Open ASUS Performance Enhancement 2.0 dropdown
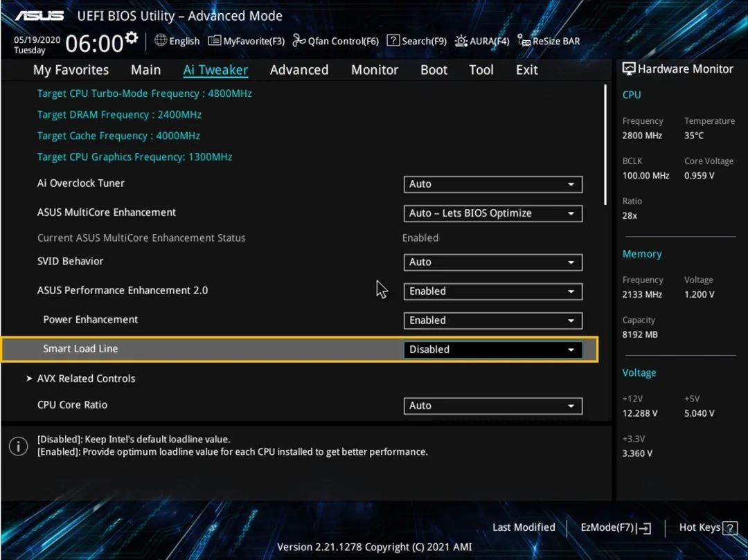 tap(493, 291)
